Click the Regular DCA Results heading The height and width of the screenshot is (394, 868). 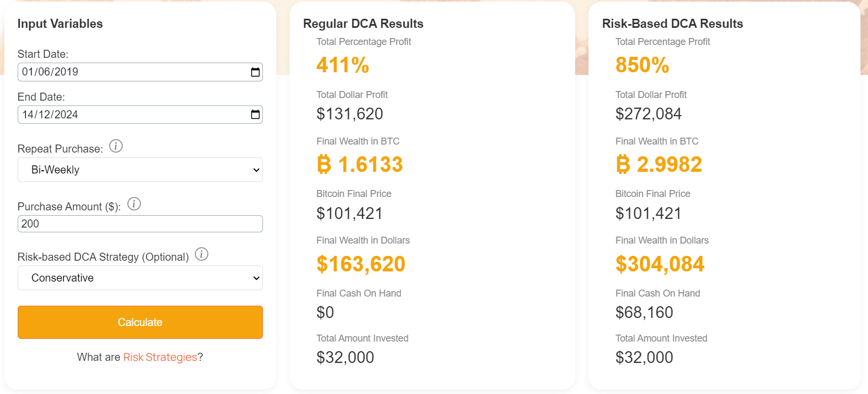pos(363,24)
